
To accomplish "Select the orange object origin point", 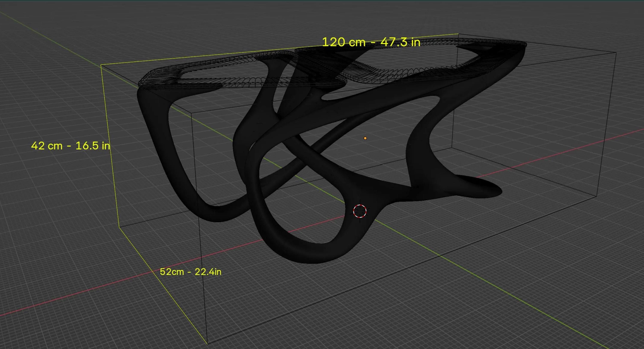I will pos(365,138).
